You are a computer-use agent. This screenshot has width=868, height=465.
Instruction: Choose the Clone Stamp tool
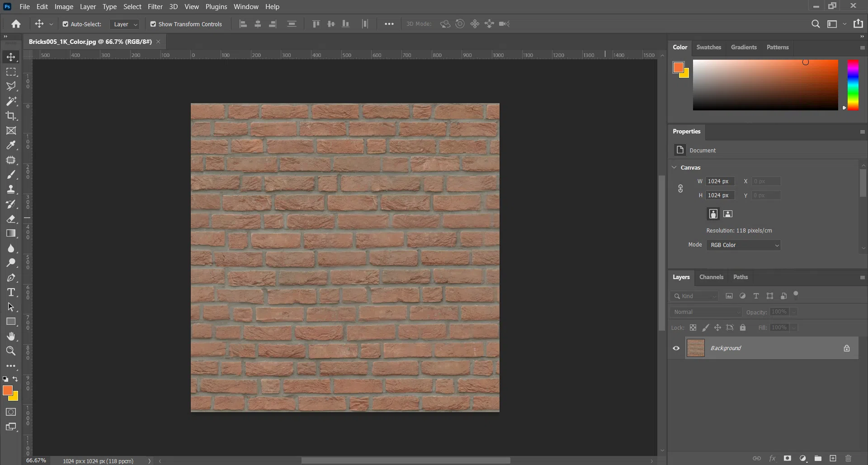pos(11,190)
